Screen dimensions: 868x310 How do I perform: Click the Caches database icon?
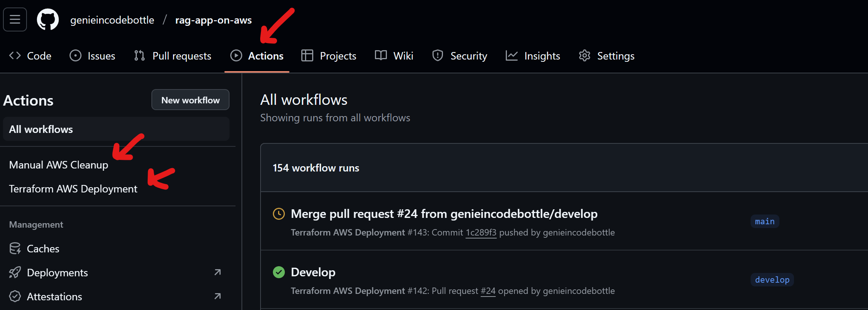tap(15, 249)
